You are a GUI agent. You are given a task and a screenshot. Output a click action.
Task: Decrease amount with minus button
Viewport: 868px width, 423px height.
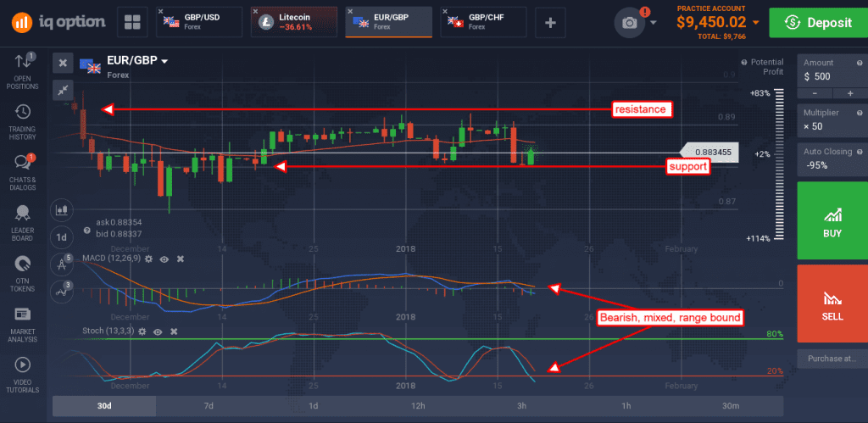click(815, 93)
